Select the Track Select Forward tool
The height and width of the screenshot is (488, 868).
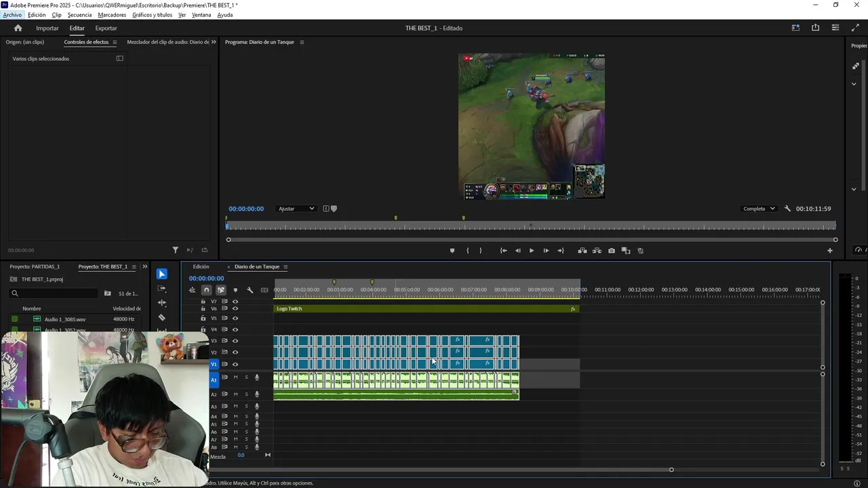tap(161, 289)
